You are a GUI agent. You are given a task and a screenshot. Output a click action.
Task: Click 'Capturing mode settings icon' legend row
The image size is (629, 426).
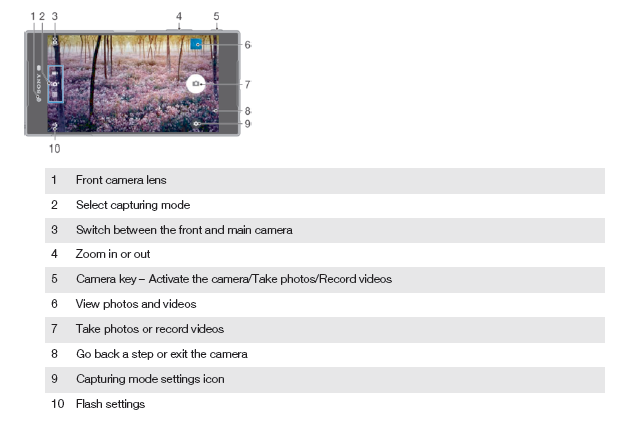point(325,379)
